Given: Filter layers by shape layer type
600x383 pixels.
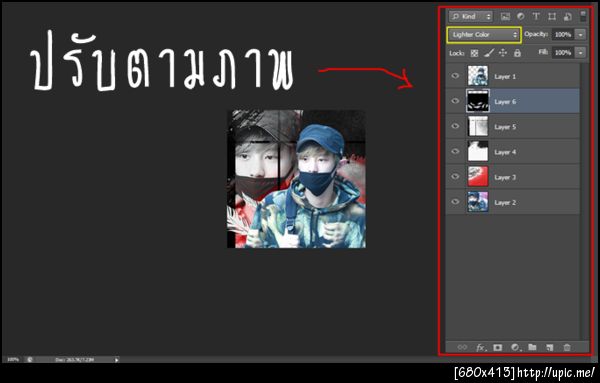Looking at the screenshot, I should click(552, 16).
